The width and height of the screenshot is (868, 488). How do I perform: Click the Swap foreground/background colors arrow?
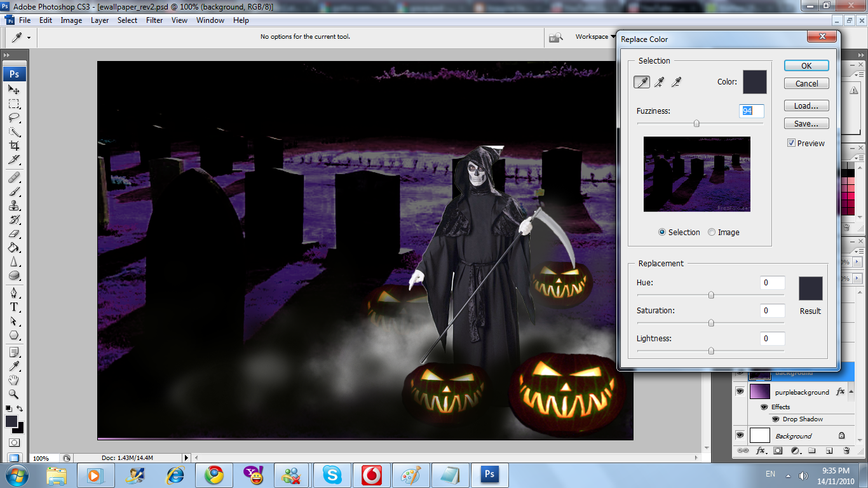point(20,409)
